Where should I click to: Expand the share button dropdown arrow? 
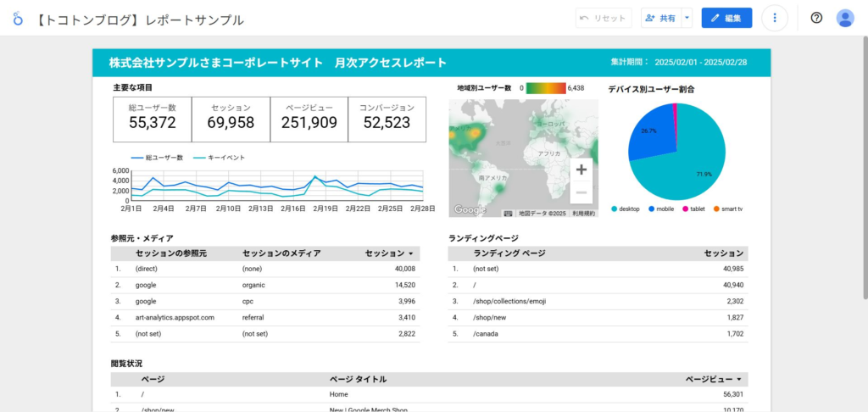(687, 18)
